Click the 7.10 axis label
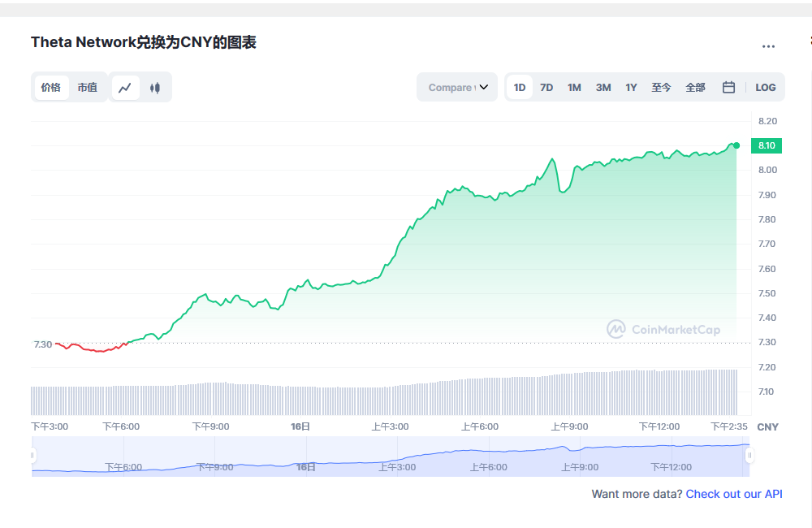Viewport: 812px width, 528px height. click(x=766, y=392)
